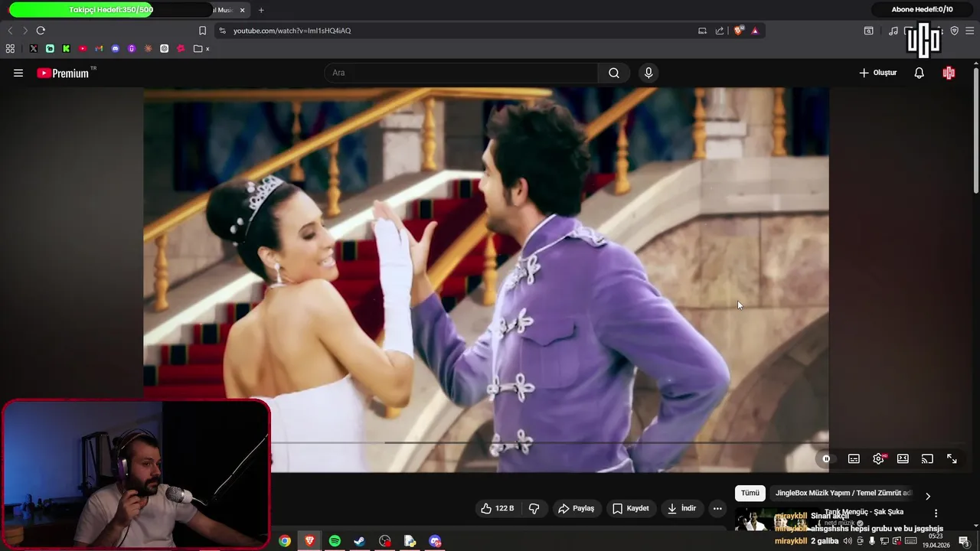Viewport: 980px width, 551px height.
Task: Open the Gmail bookmark shortcut
Action: 99,48
